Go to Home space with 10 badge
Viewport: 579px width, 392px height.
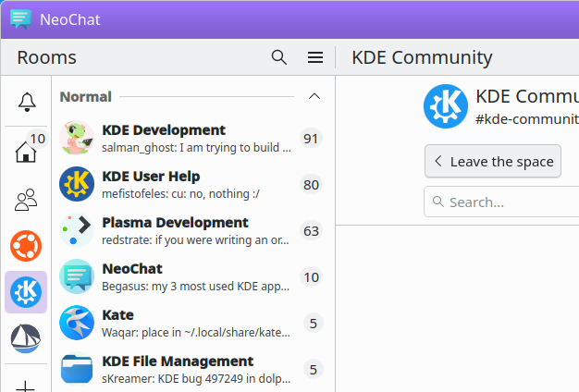click(x=26, y=149)
